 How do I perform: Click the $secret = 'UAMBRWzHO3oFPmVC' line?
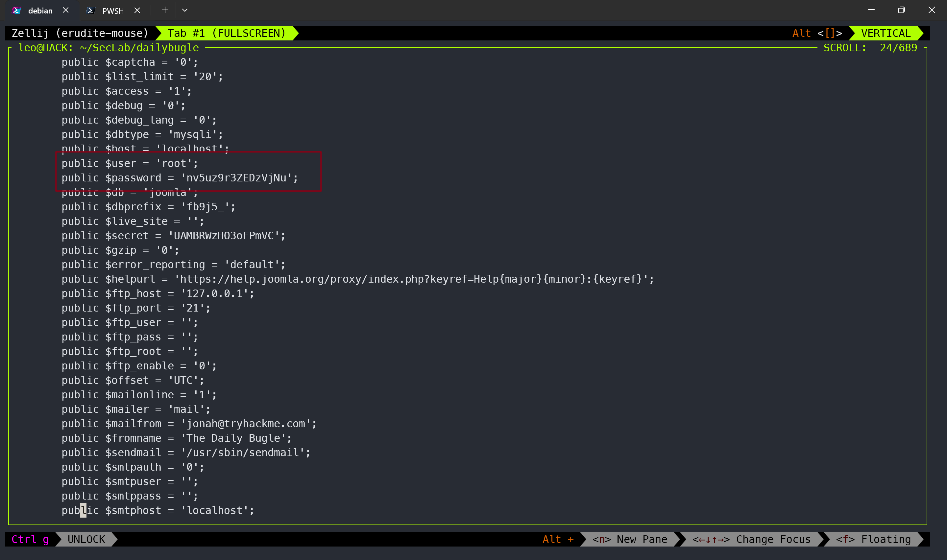[174, 236]
